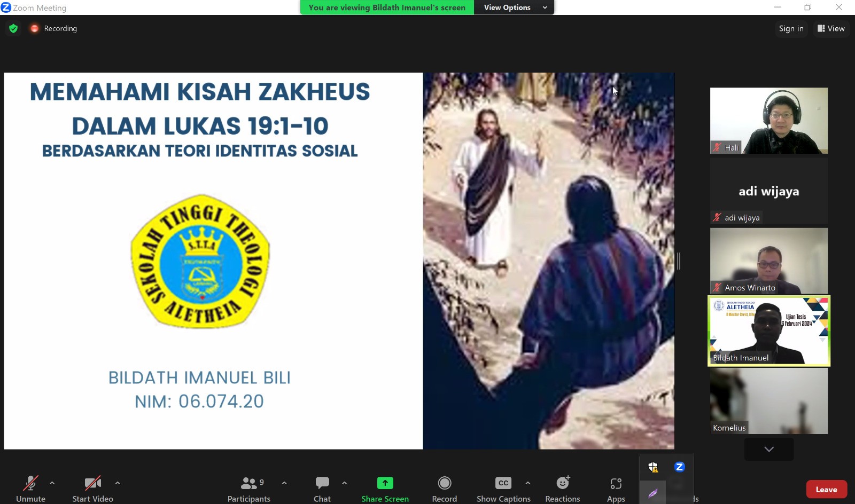Expand the Show Captions options caret
This screenshot has width=855, height=504.
pyautogui.click(x=528, y=483)
